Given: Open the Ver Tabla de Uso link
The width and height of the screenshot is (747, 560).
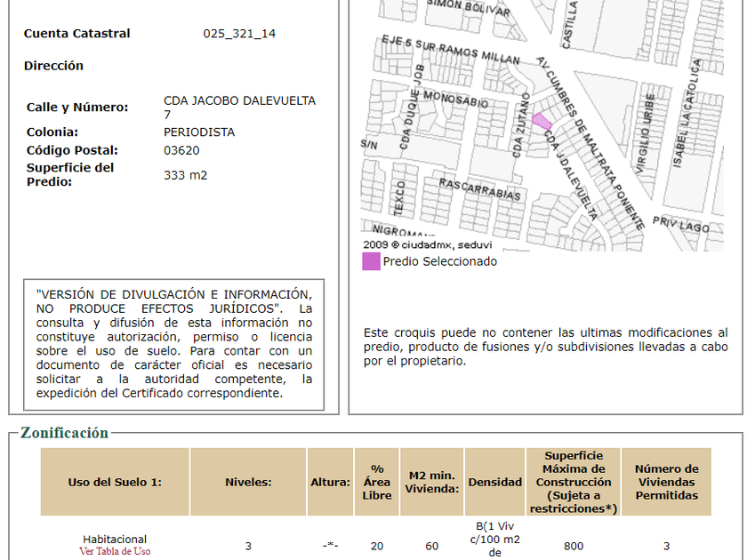Looking at the screenshot, I should pos(115,551).
